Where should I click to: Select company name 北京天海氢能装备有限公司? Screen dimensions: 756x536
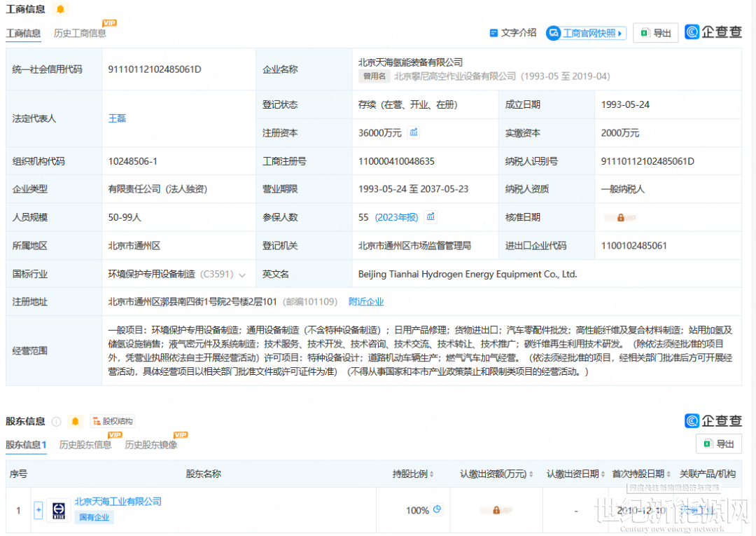[x=410, y=62]
